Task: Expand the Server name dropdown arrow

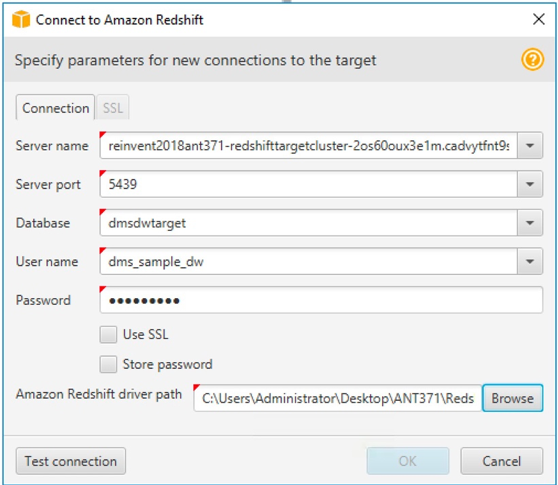Action: coord(530,146)
